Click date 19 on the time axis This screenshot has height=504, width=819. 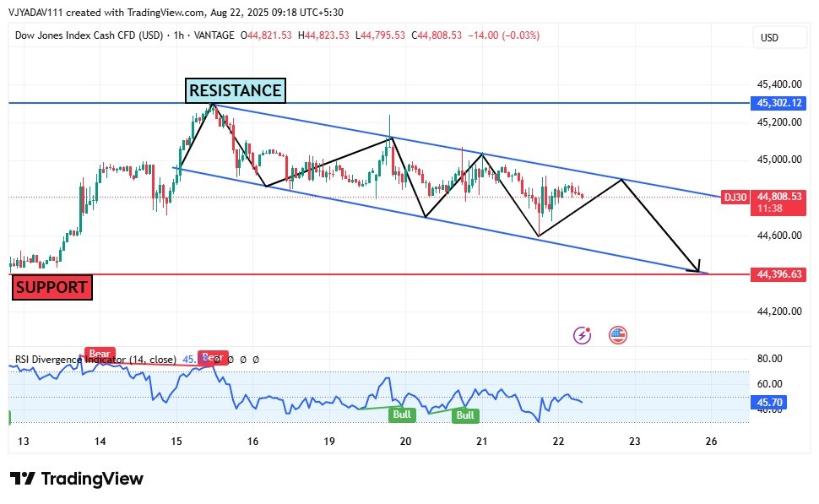click(328, 441)
